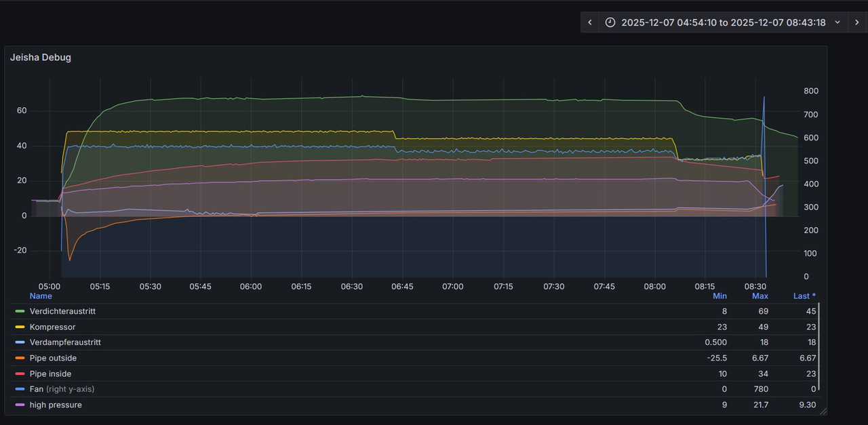868x425 pixels.
Task: Sort legend by Max column
Action: 760,296
